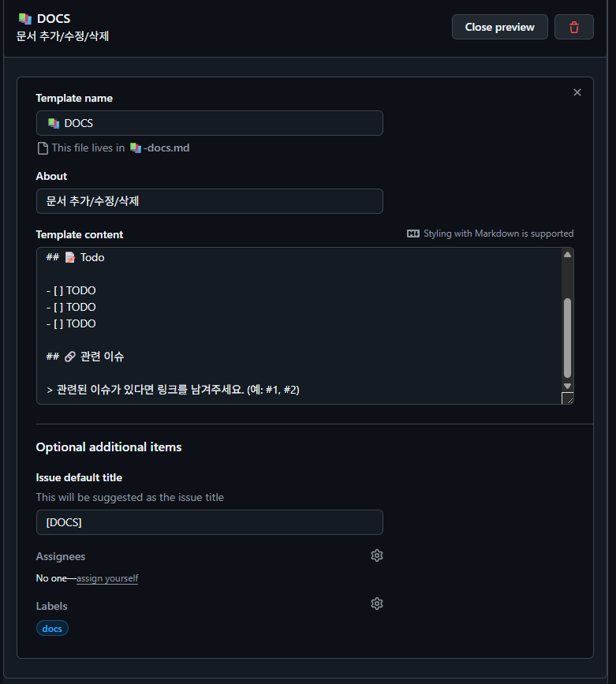This screenshot has width=616, height=684.
Task: Click the link emoji in template content
Action: click(69, 357)
